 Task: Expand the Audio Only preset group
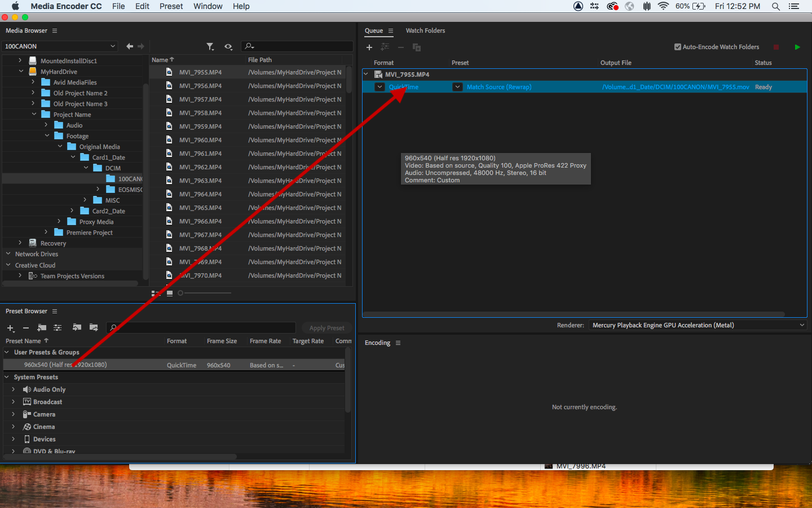pyautogui.click(x=14, y=389)
